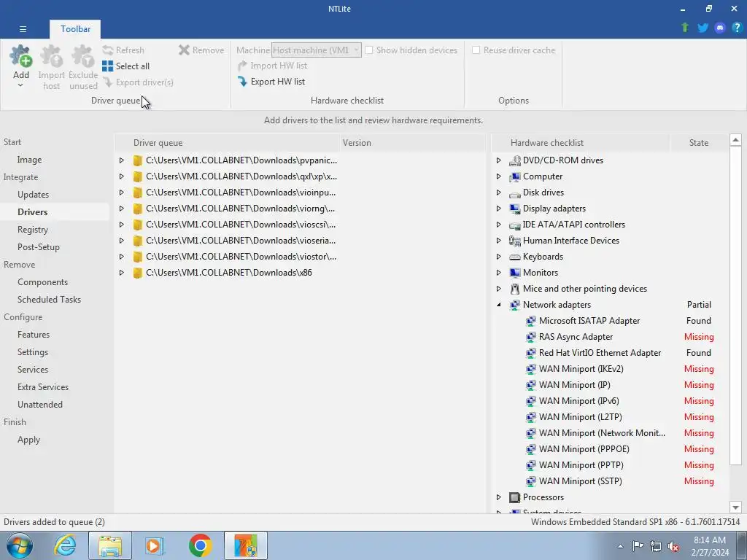Screen dimensions: 747x560
Task: Click Export HW list arrow icon
Action: [242, 82]
